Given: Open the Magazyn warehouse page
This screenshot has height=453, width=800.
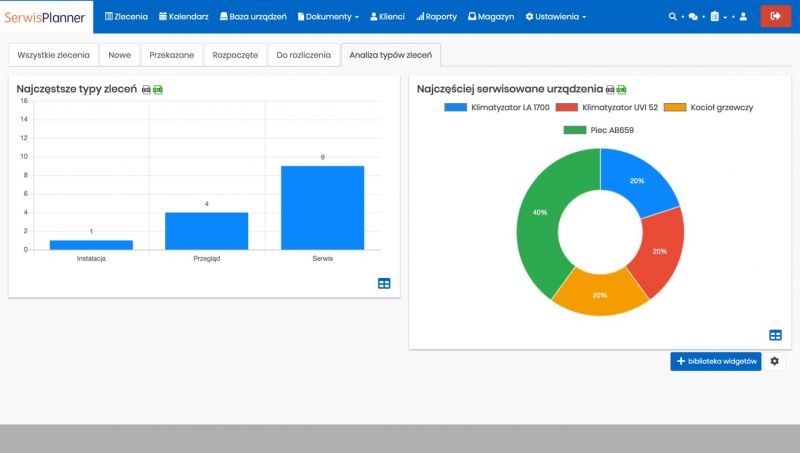Looking at the screenshot, I should (491, 16).
